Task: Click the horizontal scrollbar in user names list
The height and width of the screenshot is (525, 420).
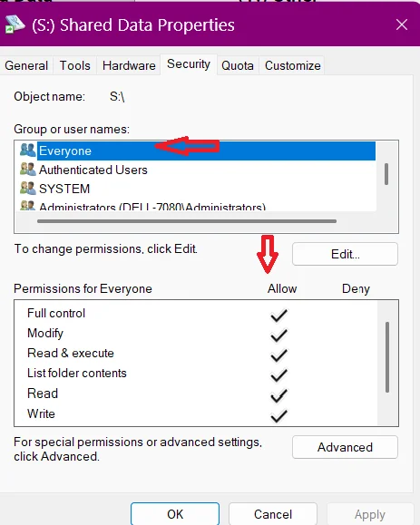Action: 187,221
